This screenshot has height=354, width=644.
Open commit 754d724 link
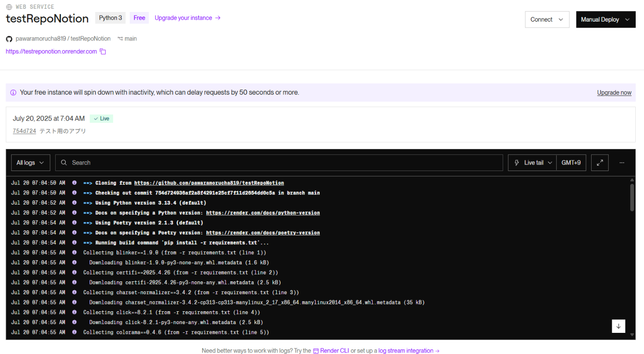tap(24, 131)
